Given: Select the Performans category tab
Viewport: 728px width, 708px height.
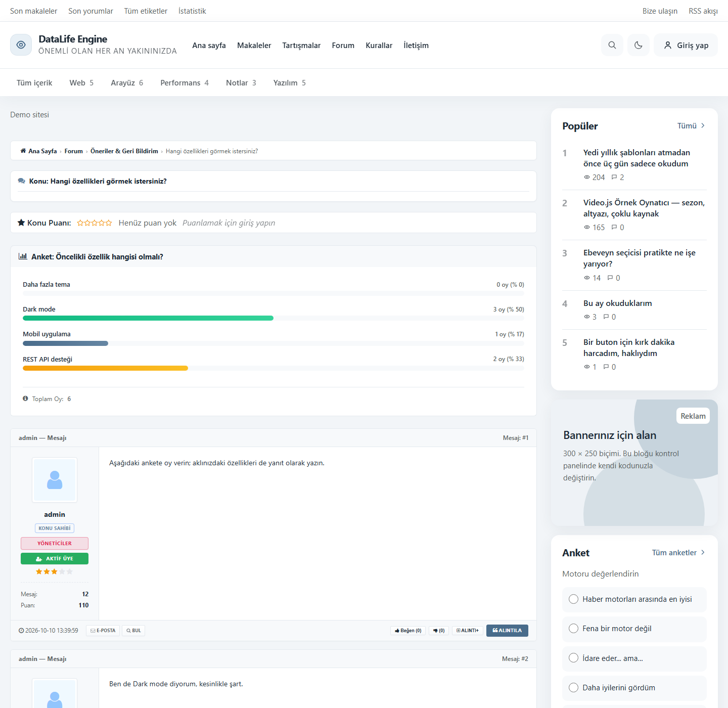Looking at the screenshot, I should [185, 83].
